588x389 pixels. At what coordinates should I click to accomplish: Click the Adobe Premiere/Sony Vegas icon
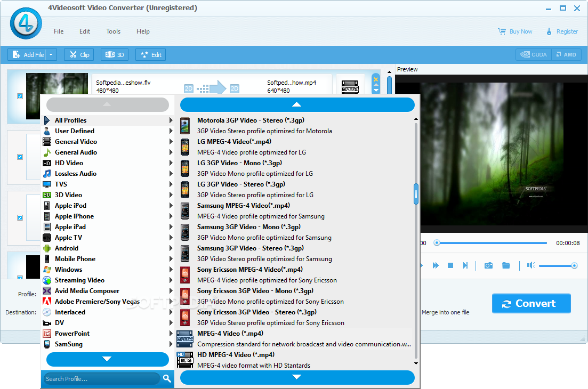[47, 301]
